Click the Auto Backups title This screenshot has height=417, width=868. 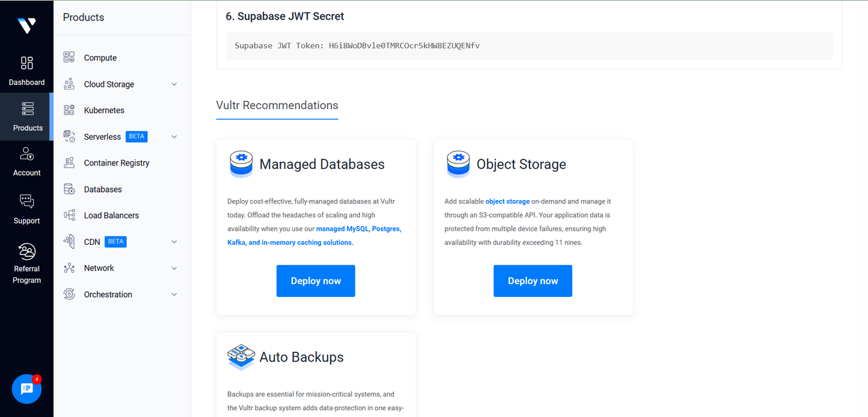(x=301, y=357)
